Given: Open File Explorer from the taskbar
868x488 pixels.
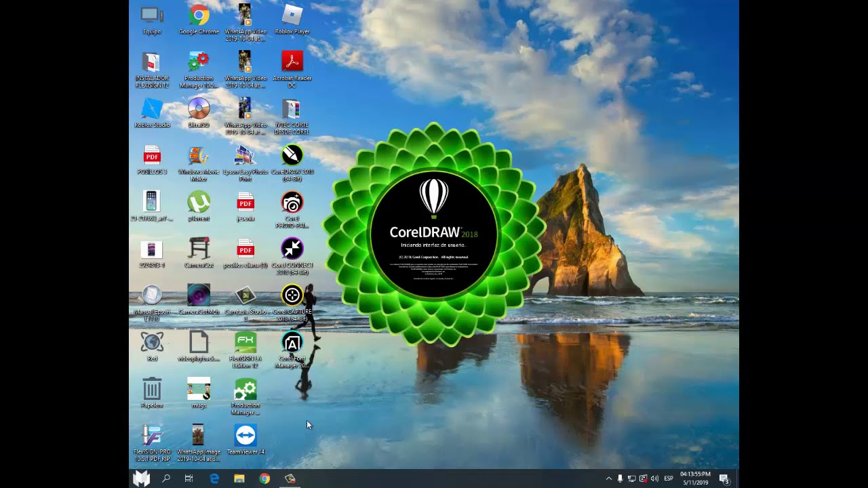Looking at the screenshot, I should point(239,479).
